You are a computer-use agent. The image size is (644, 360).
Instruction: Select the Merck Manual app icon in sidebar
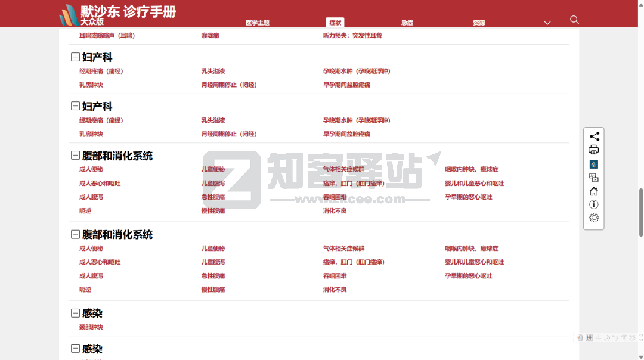594,163
